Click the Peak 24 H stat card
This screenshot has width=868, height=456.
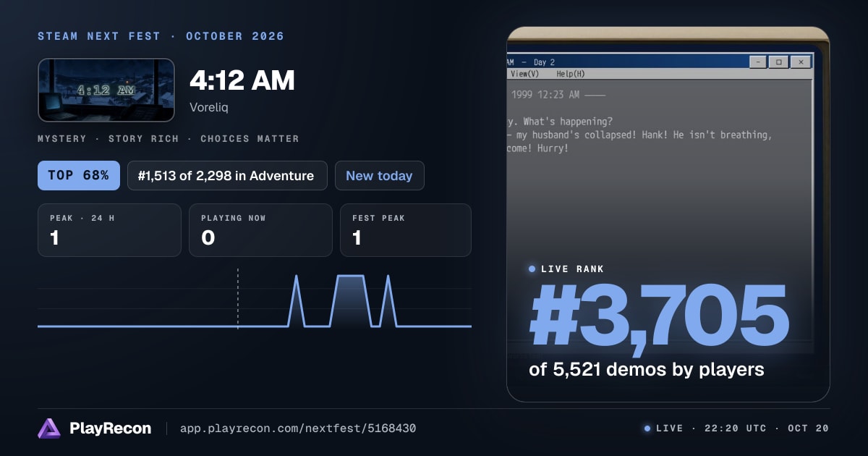(109, 230)
